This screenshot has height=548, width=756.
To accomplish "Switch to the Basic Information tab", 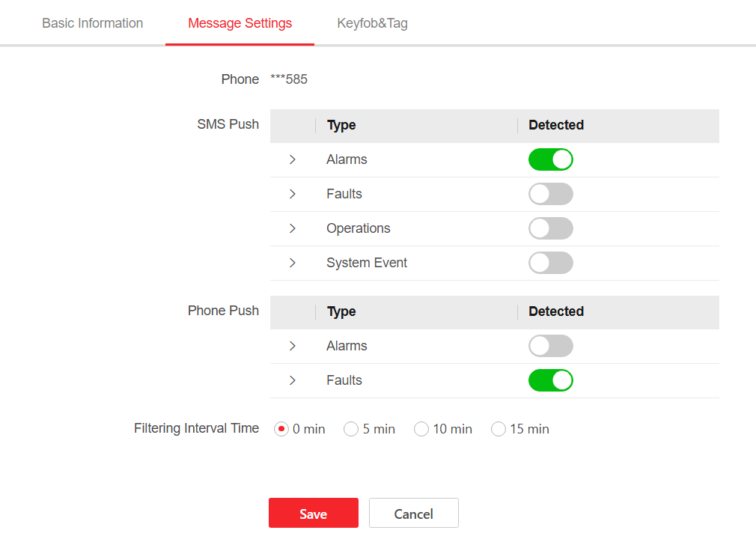I will 92,23.
